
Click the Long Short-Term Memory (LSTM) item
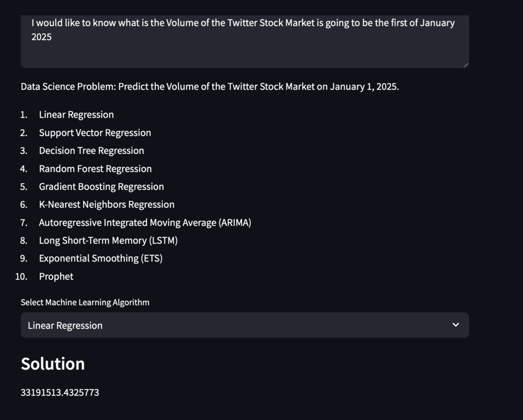pos(108,241)
